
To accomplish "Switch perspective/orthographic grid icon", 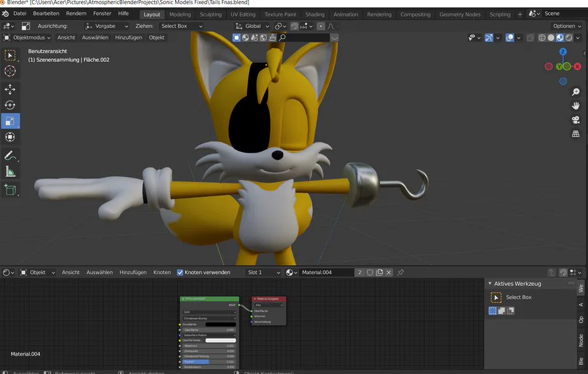I will 576,134.
